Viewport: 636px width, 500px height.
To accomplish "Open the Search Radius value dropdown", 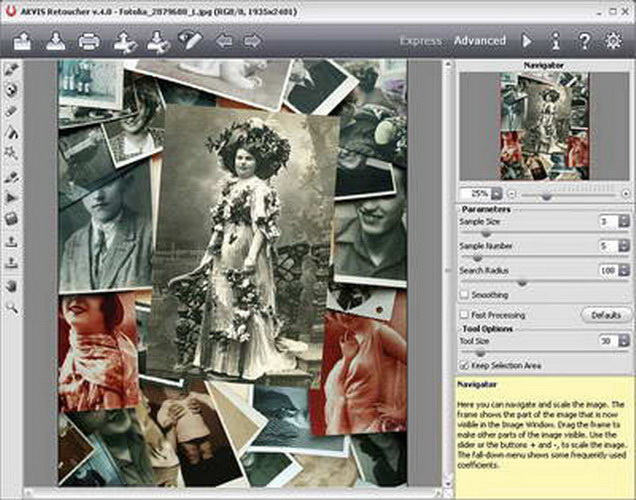I will (x=622, y=271).
